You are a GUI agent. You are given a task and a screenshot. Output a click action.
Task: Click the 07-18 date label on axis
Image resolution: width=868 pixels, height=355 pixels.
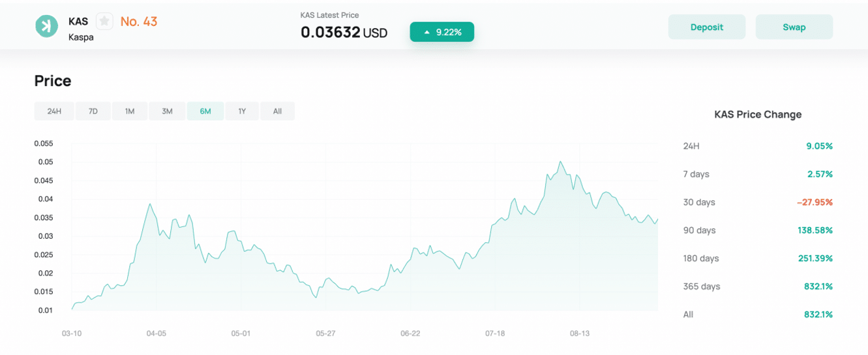495,333
